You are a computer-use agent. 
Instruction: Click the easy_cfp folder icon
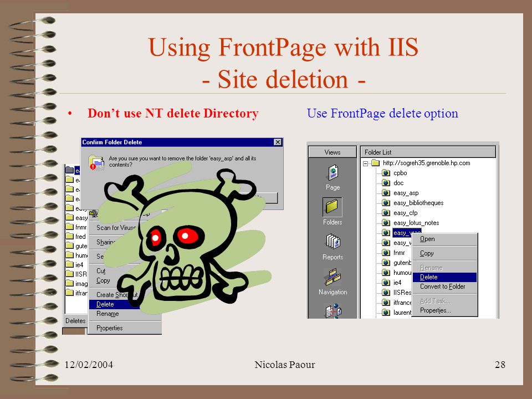coord(386,213)
